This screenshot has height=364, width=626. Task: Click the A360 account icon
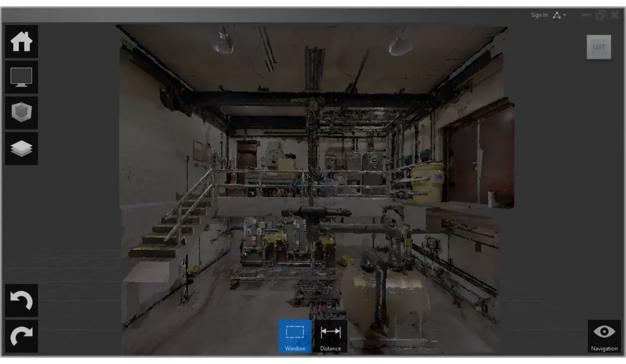[557, 15]
